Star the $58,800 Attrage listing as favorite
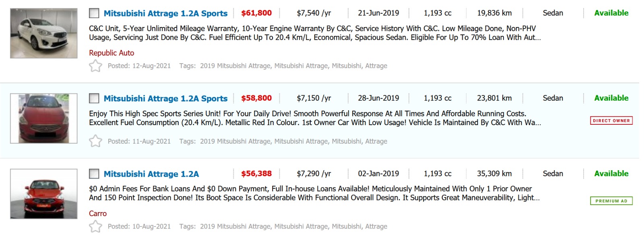Viewport: 644px width, 235px height. 95,141
